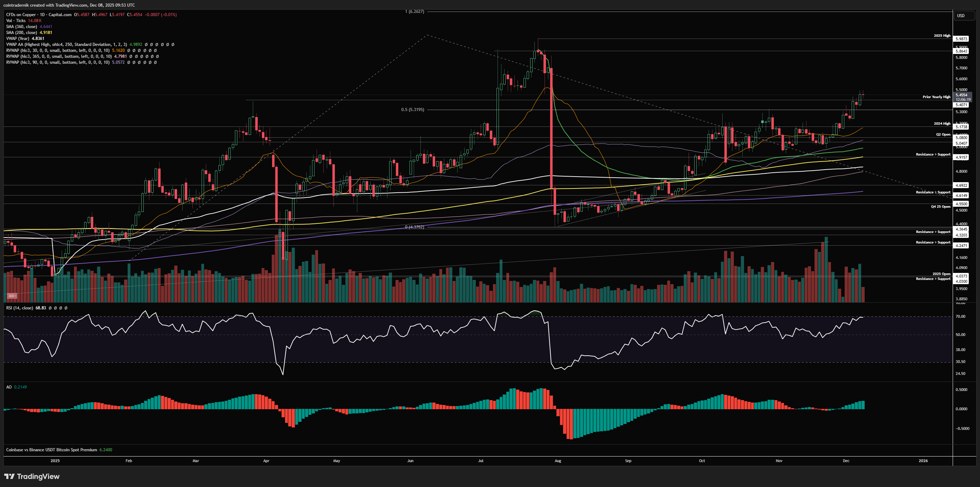Image resolution: width=980 pixels, height=487 pixels.
Task: Click the 0.5 (5.3195) Fibonacci level label
Action: tap(412, 110)
